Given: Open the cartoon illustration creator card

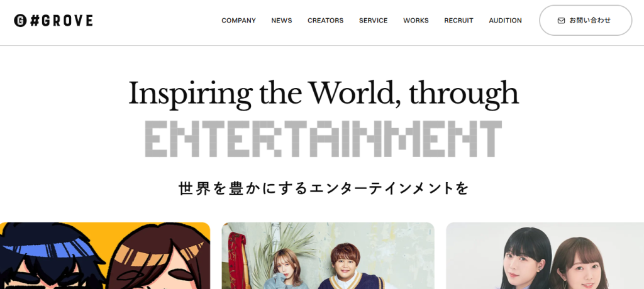Looking at the screenshot, I should (105, 256).
